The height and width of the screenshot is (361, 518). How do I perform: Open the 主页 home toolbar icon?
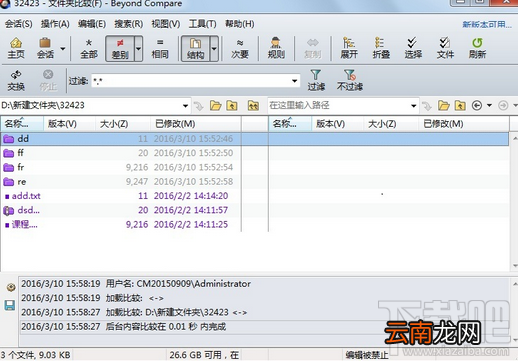pos(16,48)
